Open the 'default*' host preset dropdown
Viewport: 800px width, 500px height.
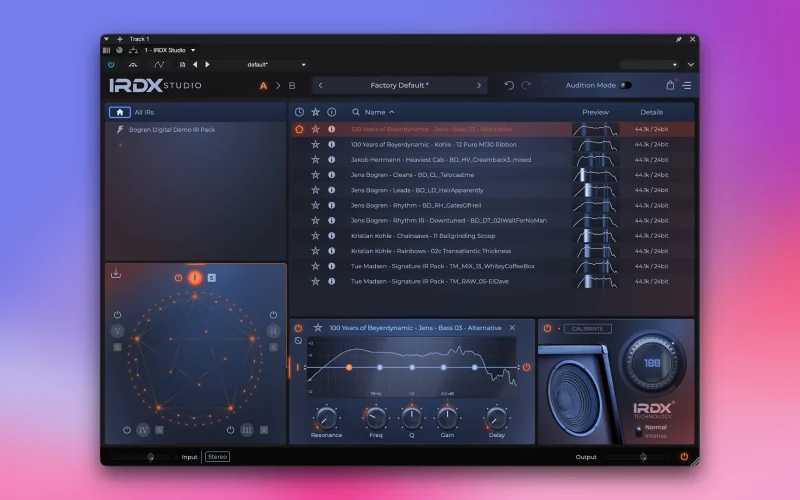[x=276, y=65]
